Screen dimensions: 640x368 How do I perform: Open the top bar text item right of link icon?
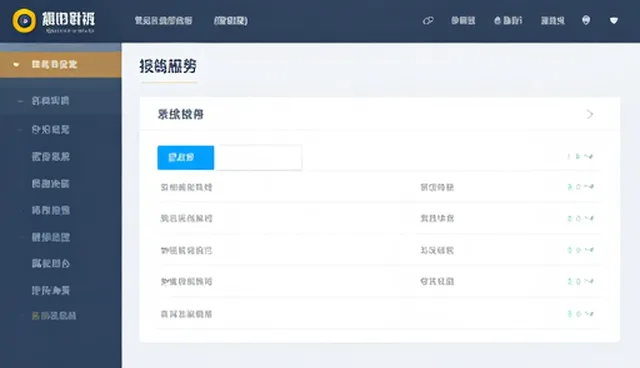click(463, 20)
